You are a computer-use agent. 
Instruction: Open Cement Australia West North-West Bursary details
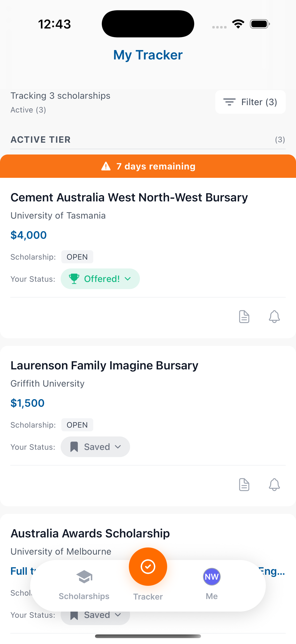129,197
